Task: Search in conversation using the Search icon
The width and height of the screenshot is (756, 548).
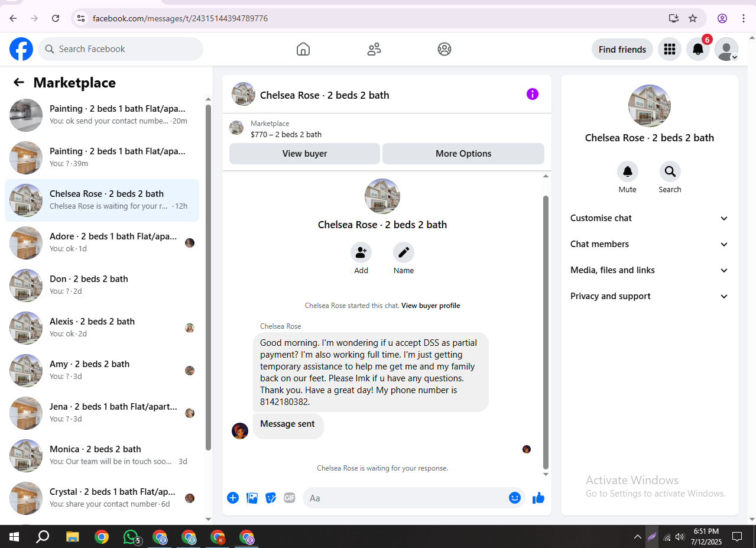Action: 670,171
